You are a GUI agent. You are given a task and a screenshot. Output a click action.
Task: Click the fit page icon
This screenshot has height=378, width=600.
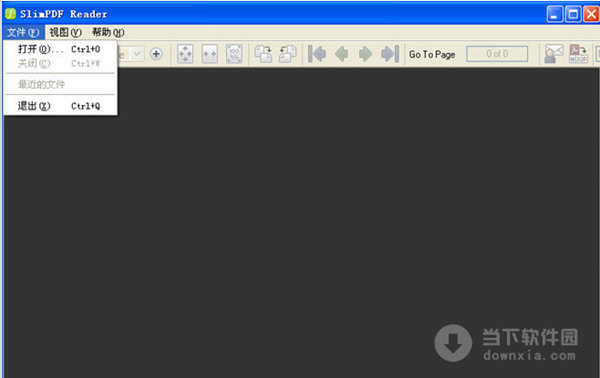[185, 54]
